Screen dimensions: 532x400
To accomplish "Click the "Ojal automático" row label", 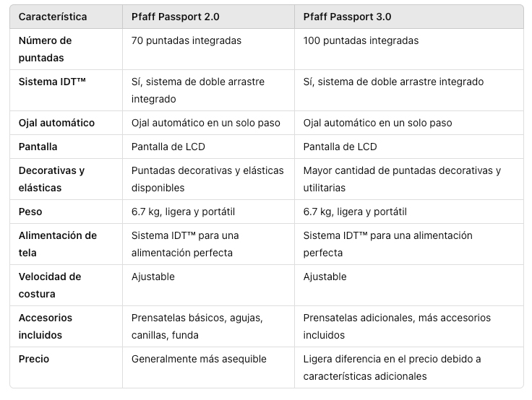I will click(56, 123).
